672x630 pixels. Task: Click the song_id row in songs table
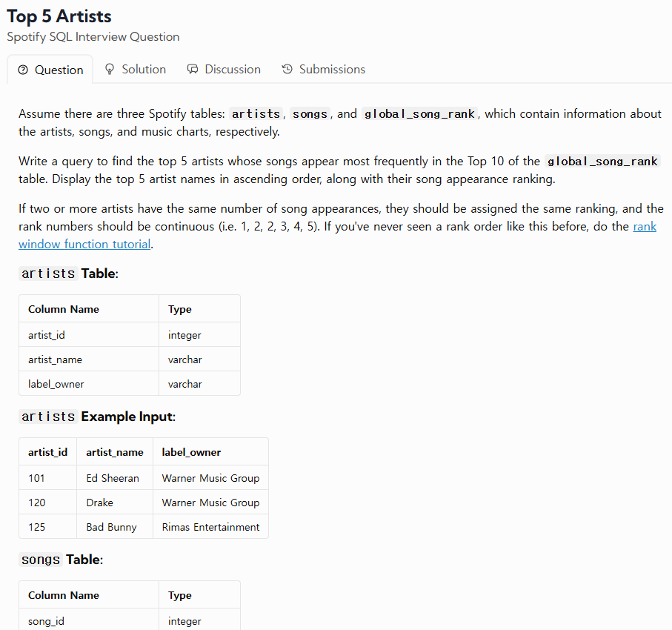point(130,620)
